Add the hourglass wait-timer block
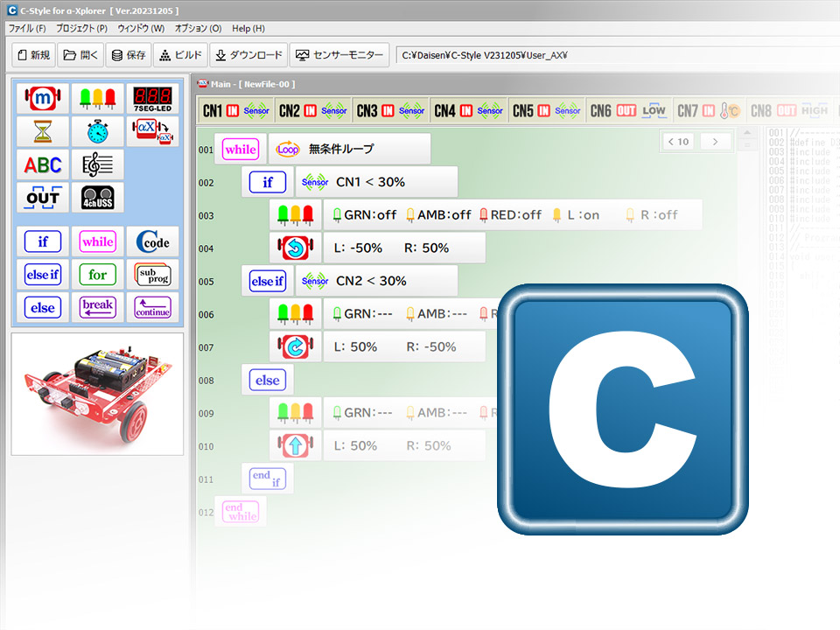This screenshot has width=840, height=630. [43, 131]
